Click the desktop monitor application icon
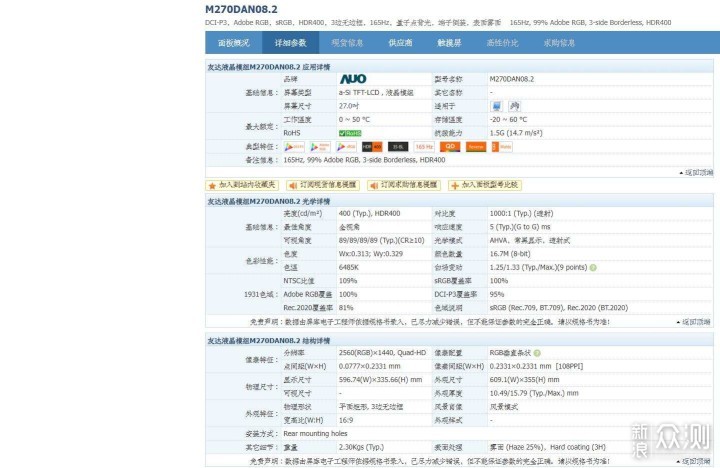 coord(496,106)
